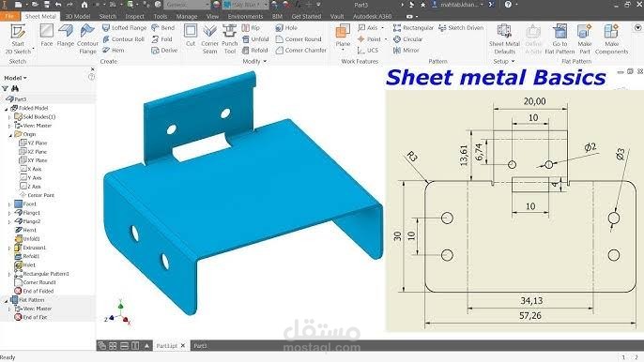The image size is (644, 362).
Task: Close the Part1.ipt document tab
Action: 183,345
